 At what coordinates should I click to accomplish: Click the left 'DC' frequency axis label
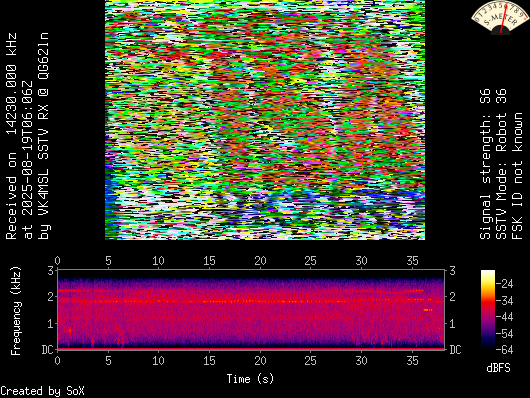click(x=48, y=349)
